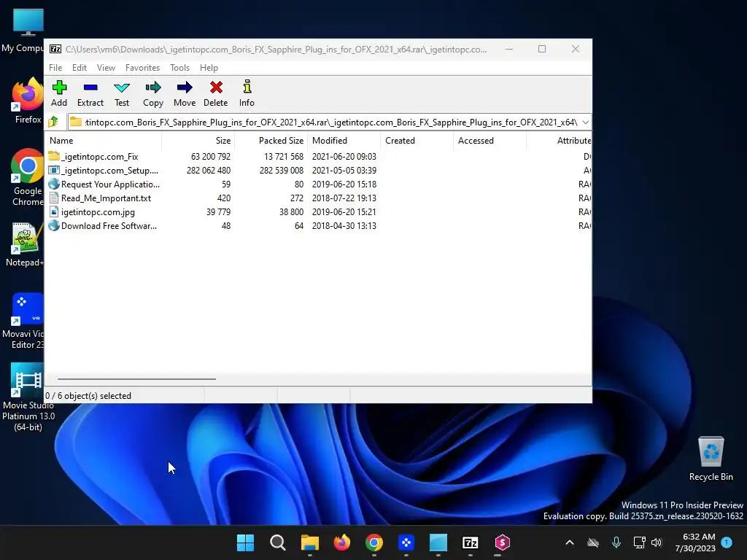The width and height of the screenshot is (747, 560).
Task: Select the _igetintopc.com_Setup file icon
Action: click(54, 170)
